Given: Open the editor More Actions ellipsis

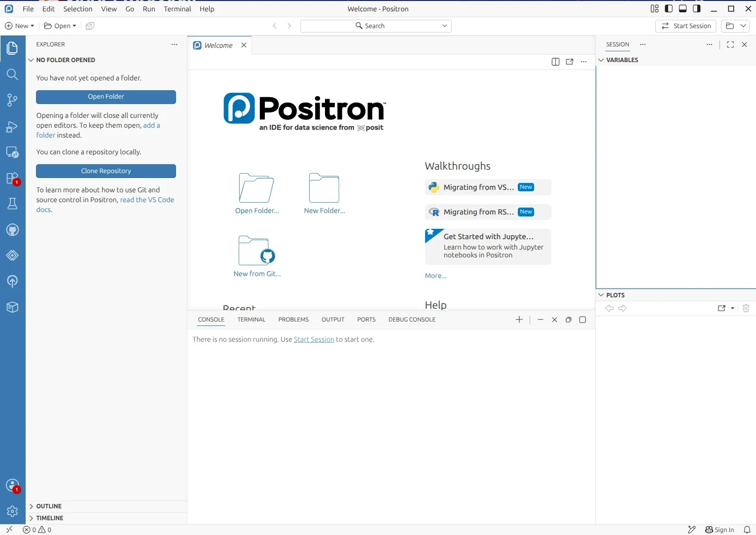Looking at the screenshot, I should pyautogui.click(x=584, y=62).
